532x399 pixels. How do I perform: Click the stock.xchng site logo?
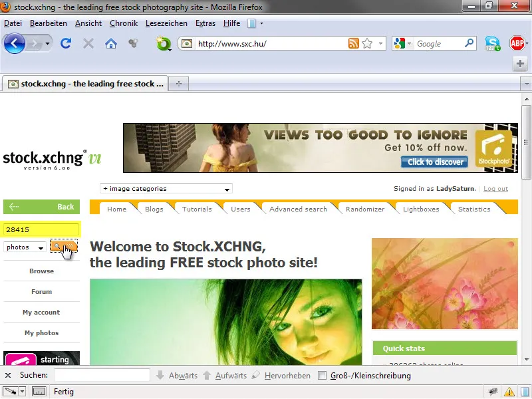53,160
